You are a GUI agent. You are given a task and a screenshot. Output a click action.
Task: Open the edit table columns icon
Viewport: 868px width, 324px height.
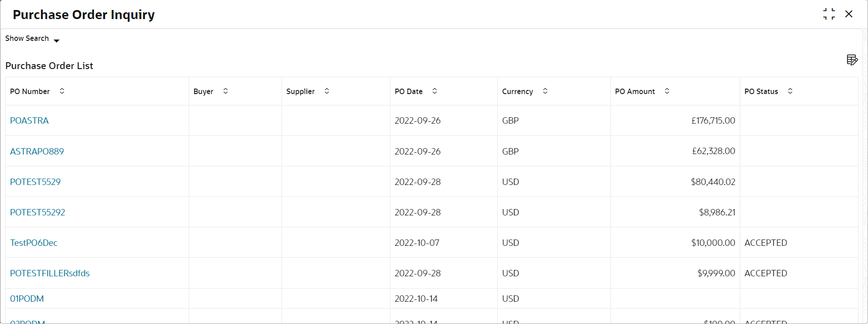coord(852,60)
